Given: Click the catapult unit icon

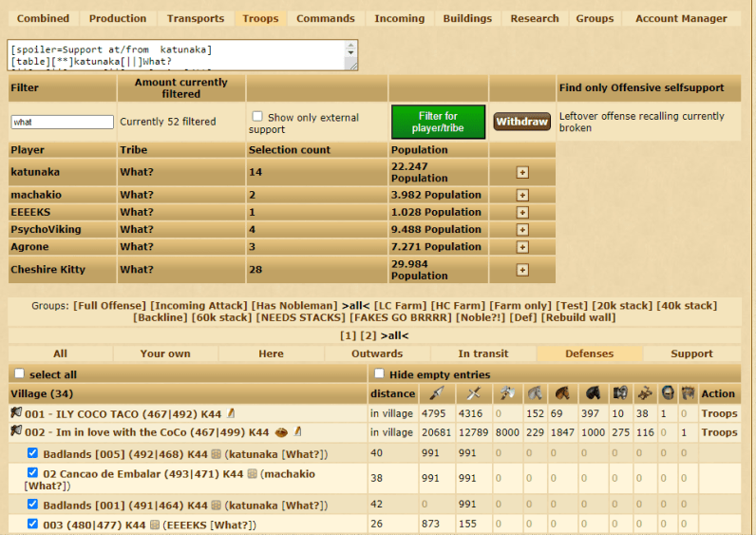Looking at the screenshot, I should [645, 393].
